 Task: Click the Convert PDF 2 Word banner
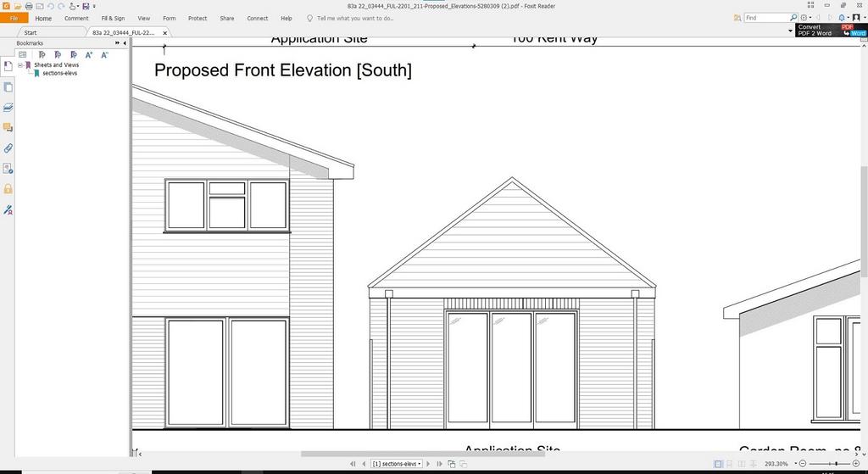point(831,30)
